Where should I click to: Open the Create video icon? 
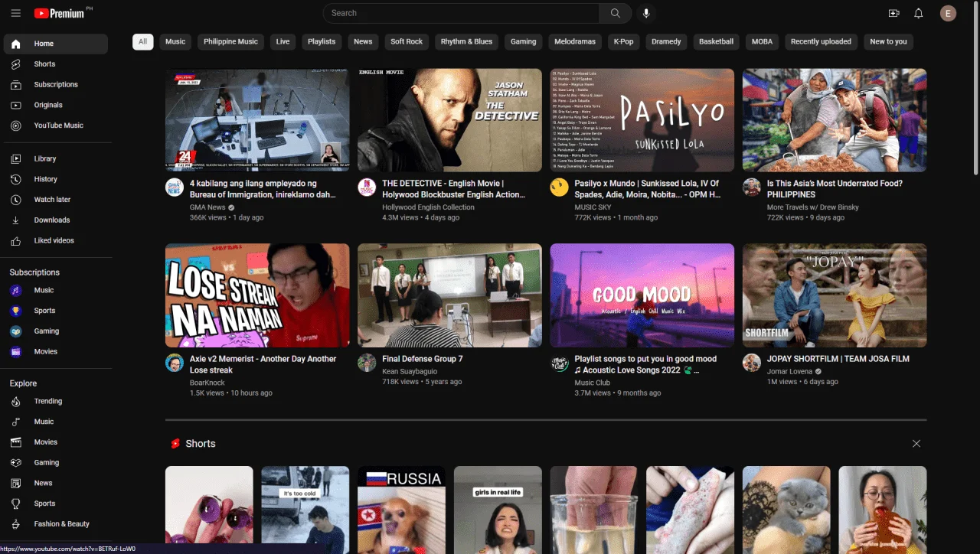(893, 13)
